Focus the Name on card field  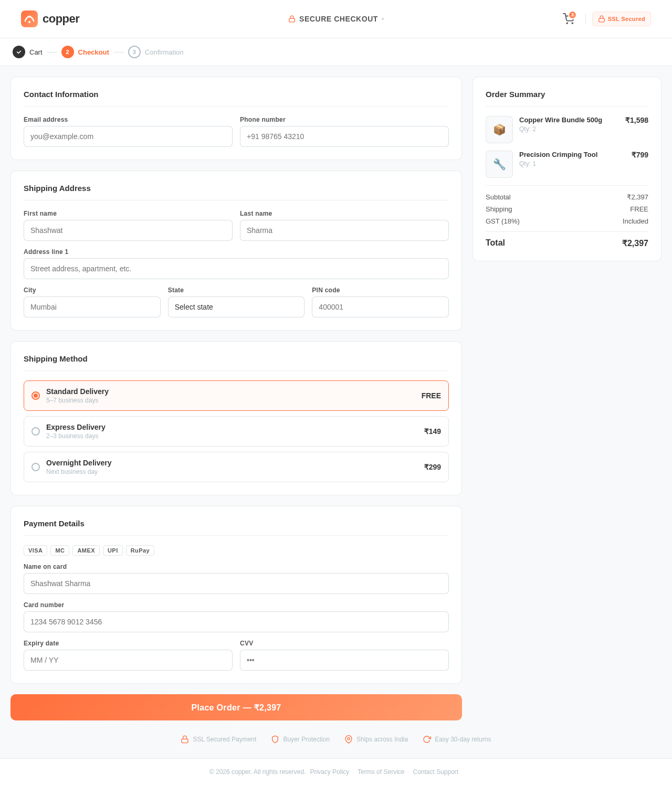click(236, 584)
